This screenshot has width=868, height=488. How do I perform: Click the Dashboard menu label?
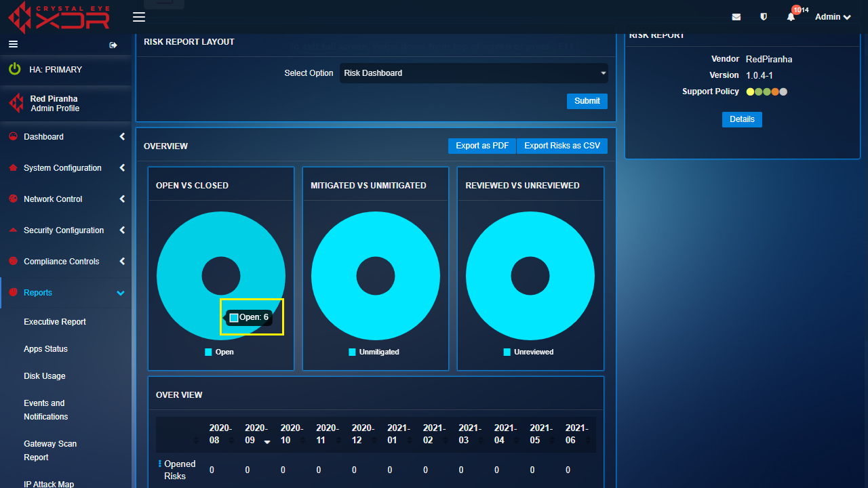coord(43,137)
